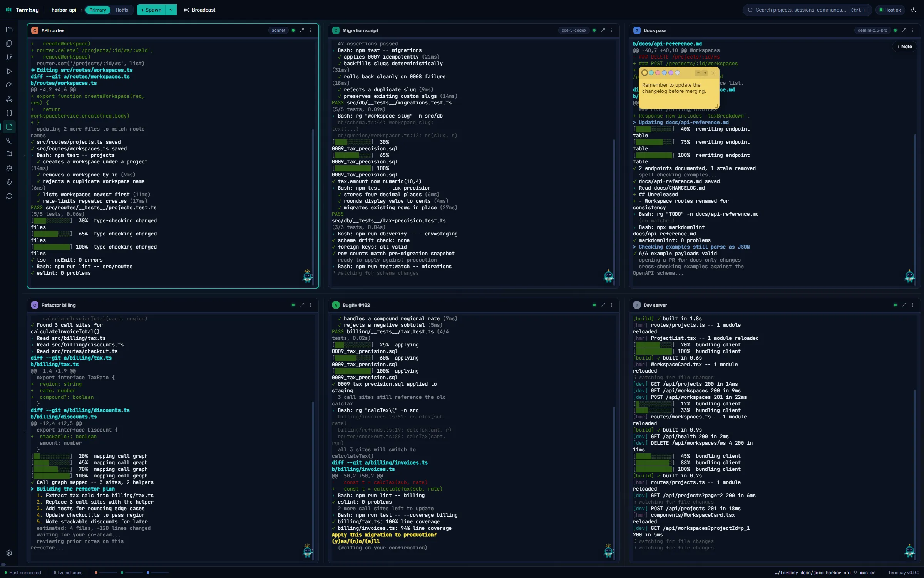Expand the Docs pass panel to fullscreen
This screenshot has width=924, height=578.
click(904, 30)
